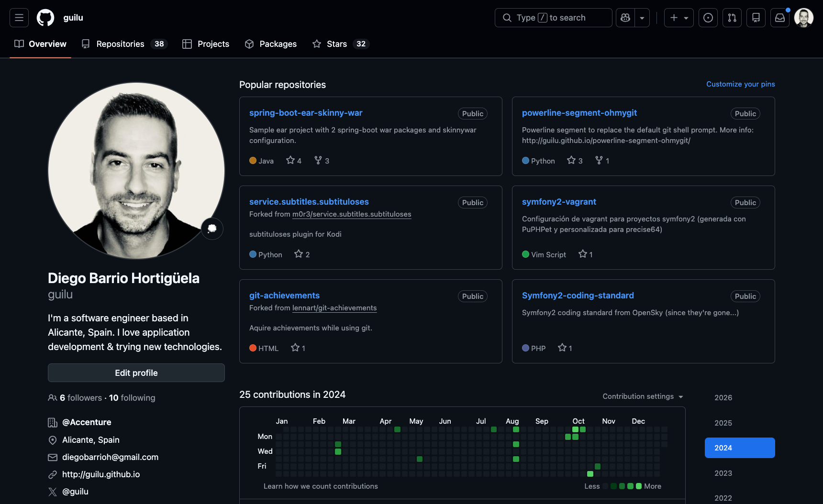Select the 2025 contributions year

point(723,423)
